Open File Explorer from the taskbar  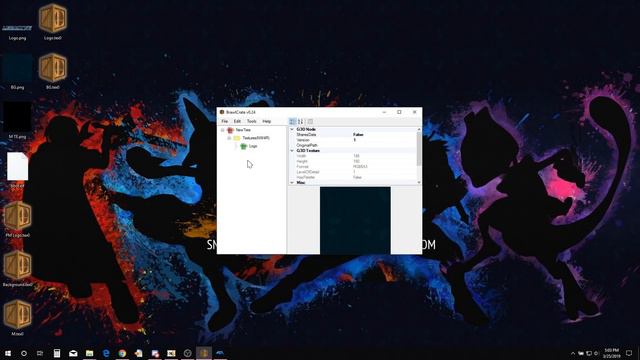click(x=89, y=353)
